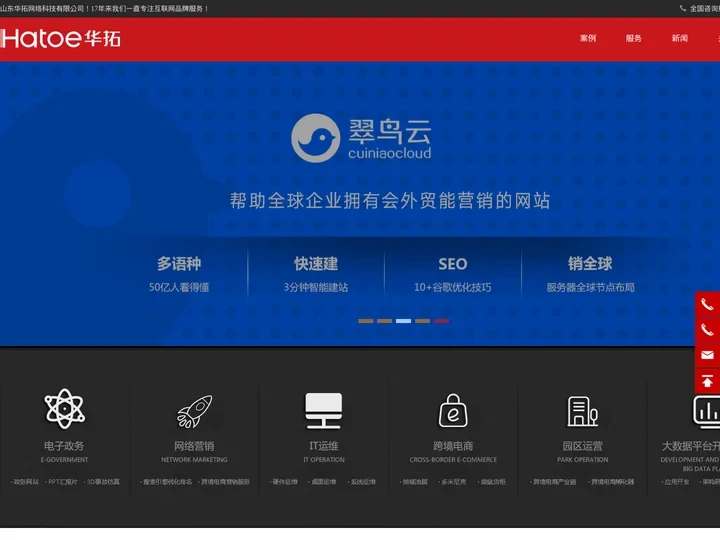Screen dimensions: 720x540
Task: Open the 跨境电商 service title
Action: coord(453,446)
